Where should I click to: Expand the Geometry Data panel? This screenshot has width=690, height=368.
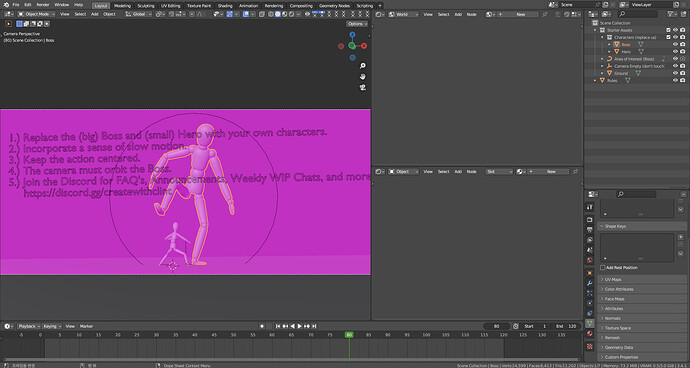[x=642, y=347]
